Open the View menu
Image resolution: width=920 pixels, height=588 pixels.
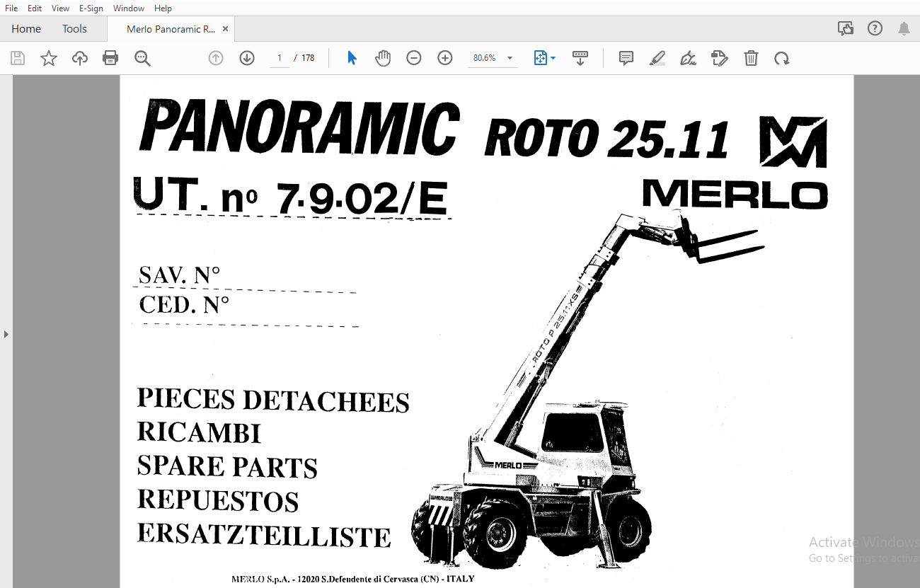[x=60, y=8]
